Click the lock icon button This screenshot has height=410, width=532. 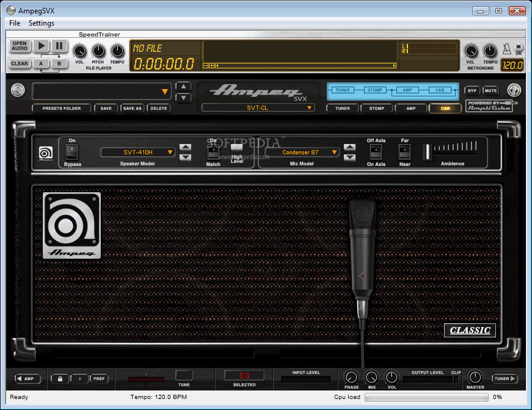tap(60, 378)
